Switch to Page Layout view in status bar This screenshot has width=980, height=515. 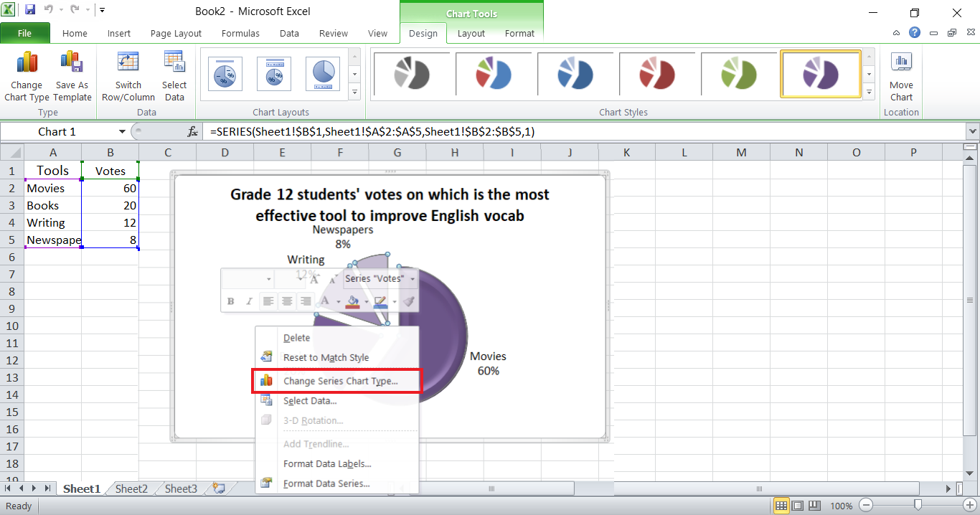point(798,506)
